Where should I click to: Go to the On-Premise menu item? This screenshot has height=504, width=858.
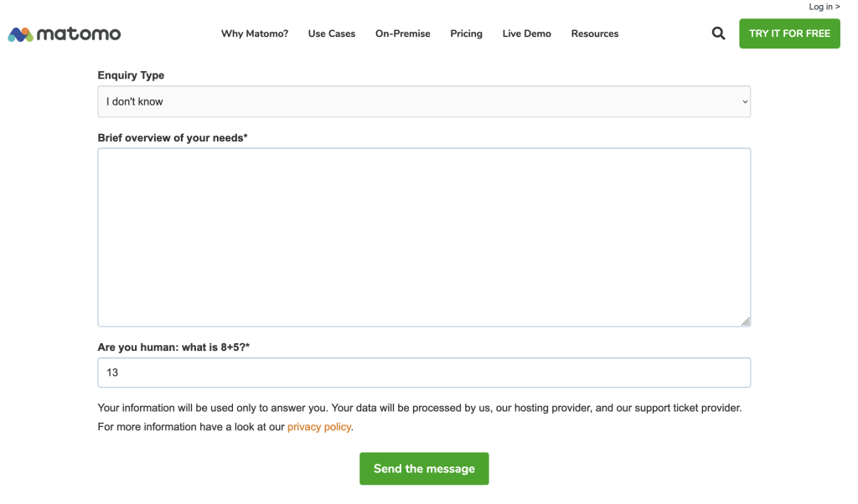[403, 34]
